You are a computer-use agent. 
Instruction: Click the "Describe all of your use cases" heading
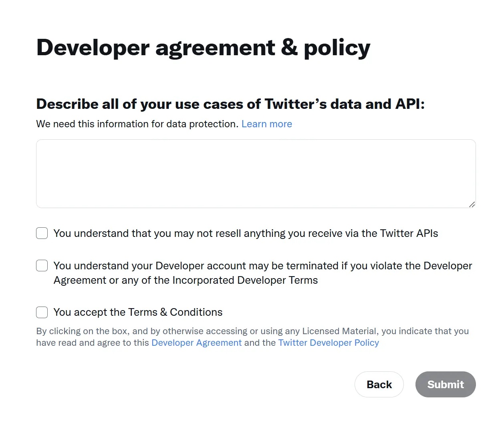(231, 104)
